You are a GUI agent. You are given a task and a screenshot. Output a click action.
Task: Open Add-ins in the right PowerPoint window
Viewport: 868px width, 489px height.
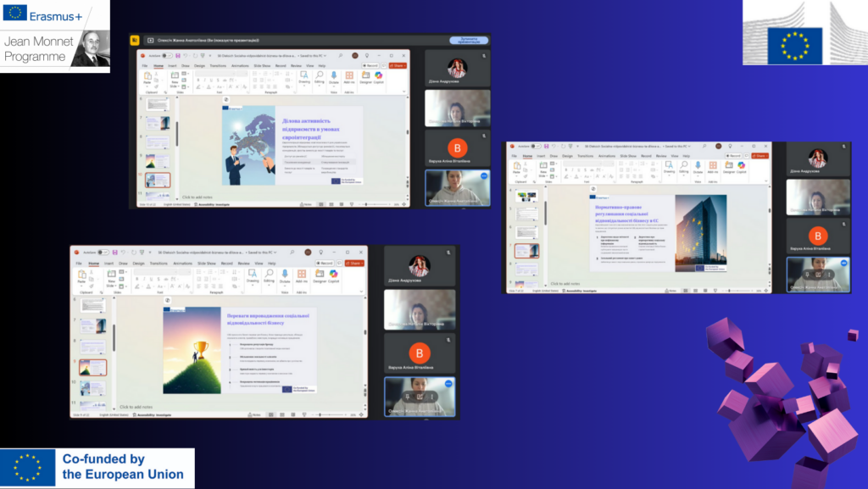712,167
